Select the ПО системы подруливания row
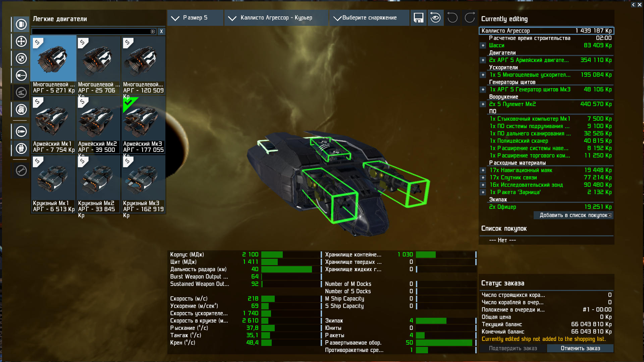644x362 pixels. tap(550, 126)
